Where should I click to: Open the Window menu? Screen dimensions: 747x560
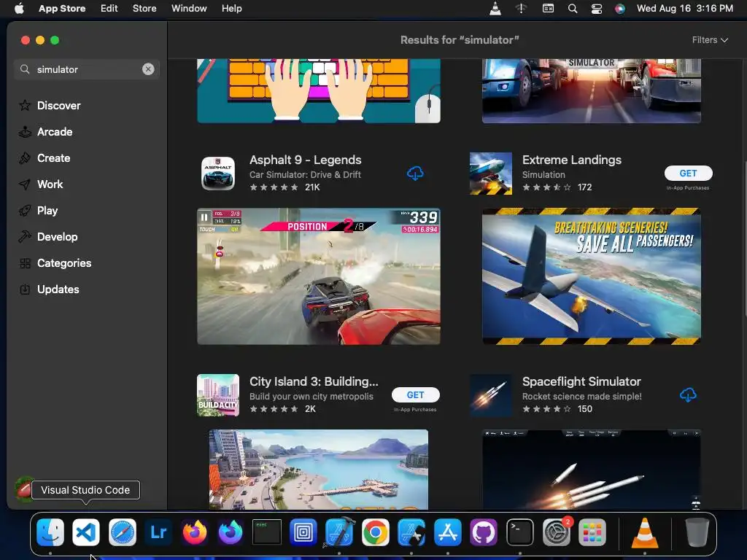click(x=189, y=9)
